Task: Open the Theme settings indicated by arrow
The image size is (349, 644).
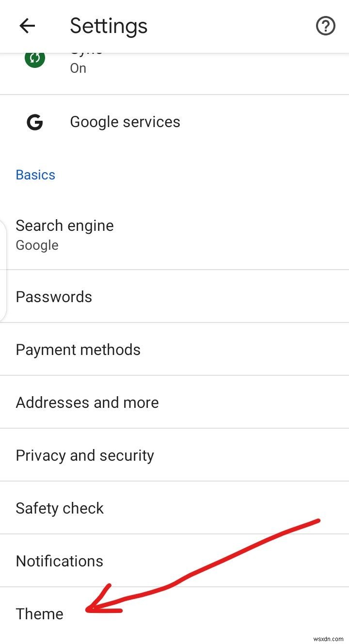Action: [39, 614]
